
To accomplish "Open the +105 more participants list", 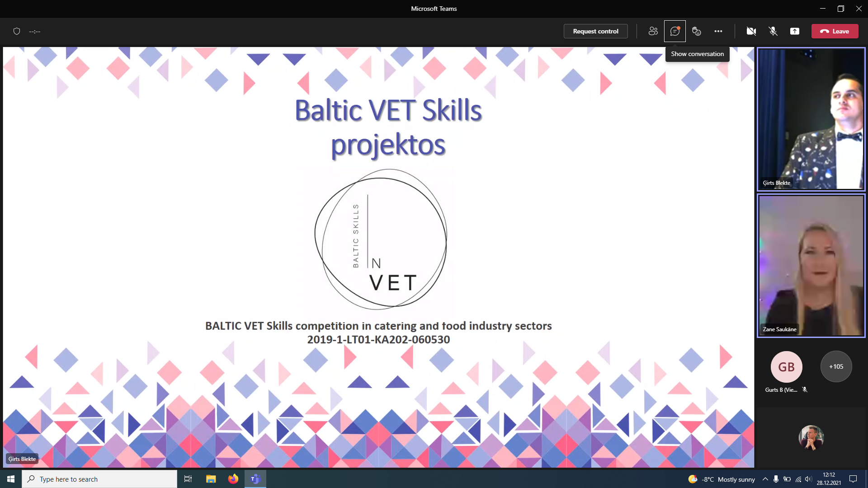I will 836,366.
